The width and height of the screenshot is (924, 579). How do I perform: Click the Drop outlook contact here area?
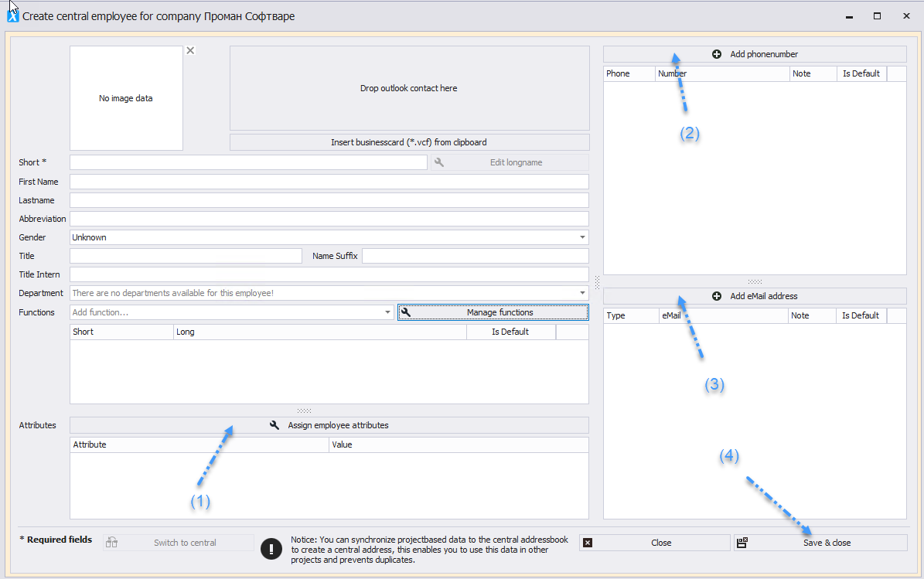(410, 88)
